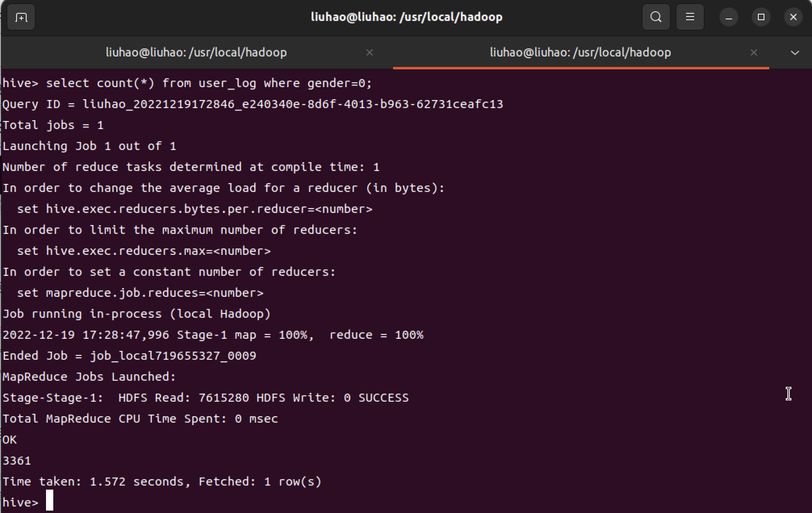Click 'MapReduce Jobs Launched:' line
812x513 pixels.
coord(90,377)
